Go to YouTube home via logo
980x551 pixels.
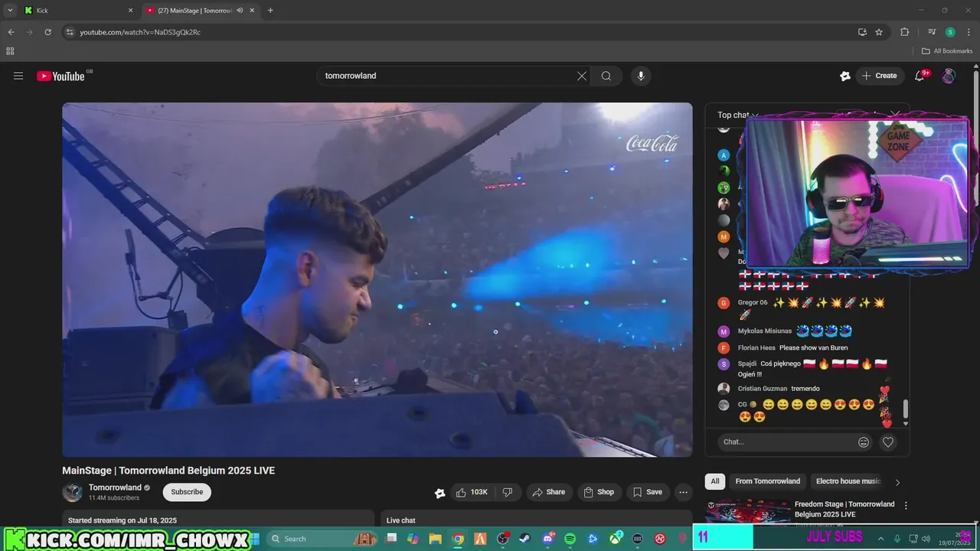[x=61, y=76]
